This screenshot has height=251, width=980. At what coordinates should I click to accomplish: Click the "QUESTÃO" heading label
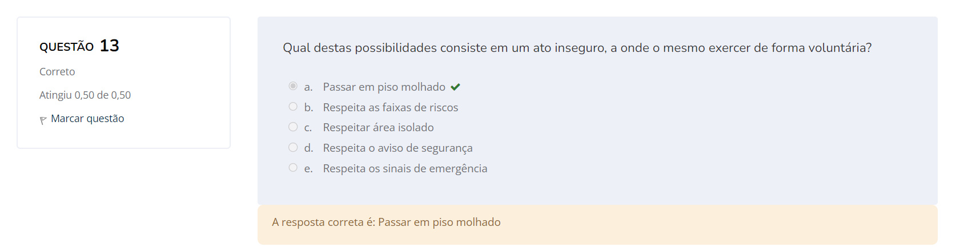[66, 47]
